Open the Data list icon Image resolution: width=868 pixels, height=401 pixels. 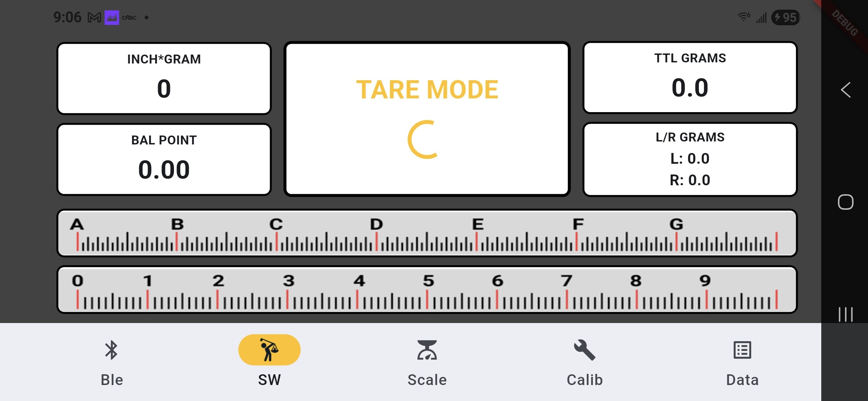pyautogui.click(x=742, y=350)
